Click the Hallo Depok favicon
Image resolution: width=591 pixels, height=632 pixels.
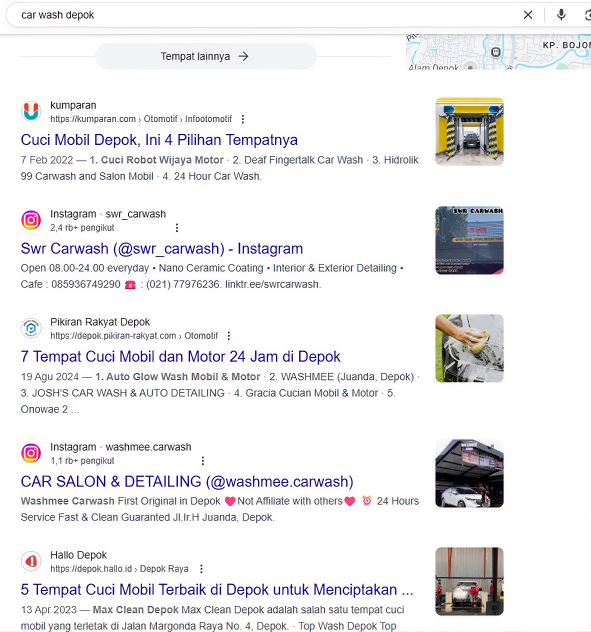[31, 561]
